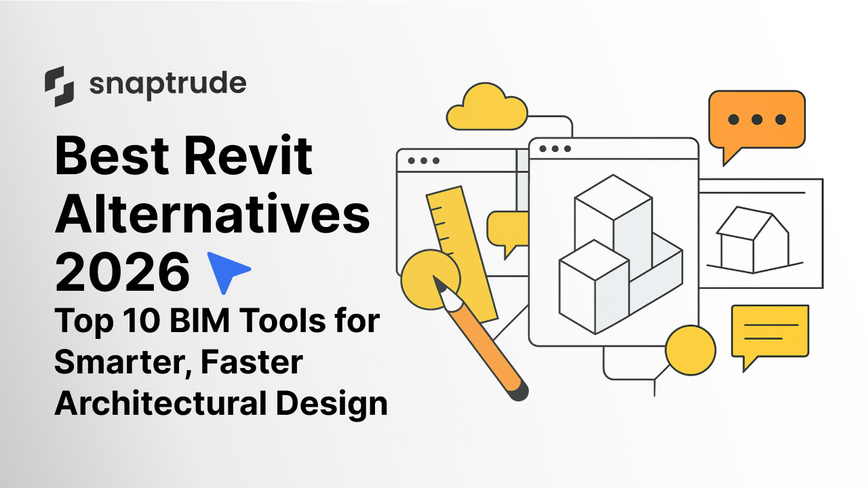Click the house sketch drawing
Screen dimensions: 868x488
pyautogui.click(x=753, y=241)
